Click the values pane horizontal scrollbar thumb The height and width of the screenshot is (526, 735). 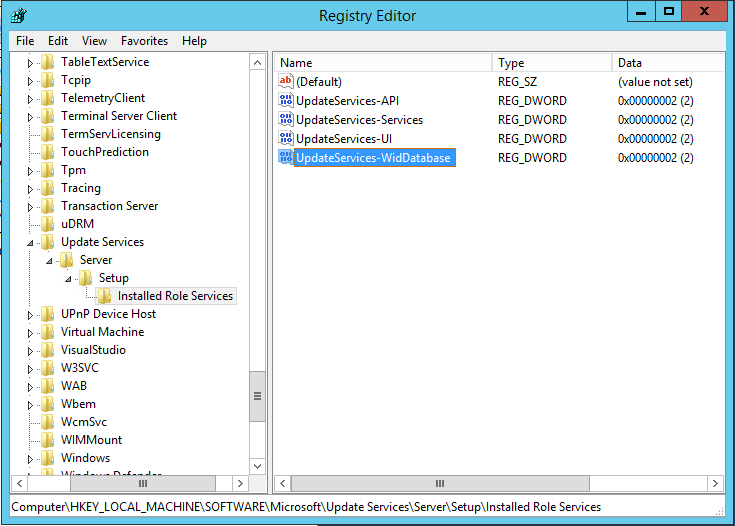tap(440, 483)
